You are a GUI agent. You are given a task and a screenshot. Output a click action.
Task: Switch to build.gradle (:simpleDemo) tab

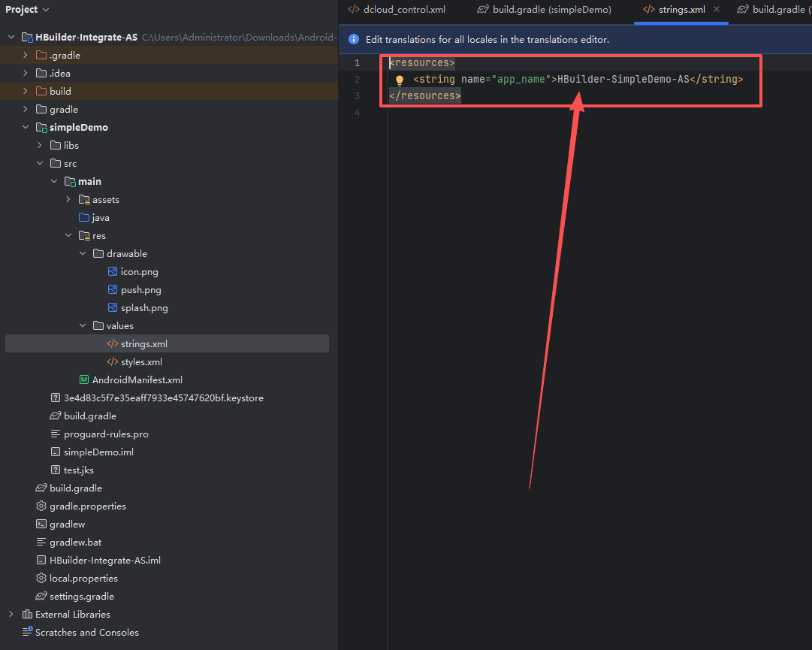pyautogui.click(x=545, y=9)
